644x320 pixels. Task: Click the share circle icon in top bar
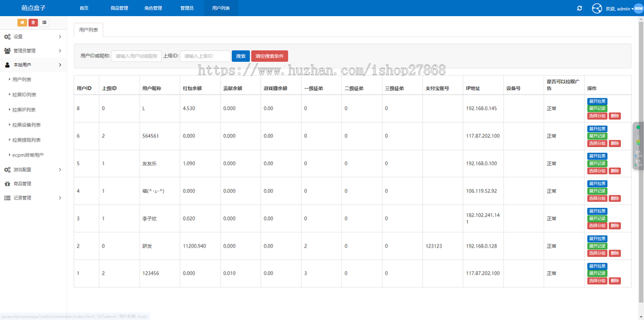coord(597,9)
